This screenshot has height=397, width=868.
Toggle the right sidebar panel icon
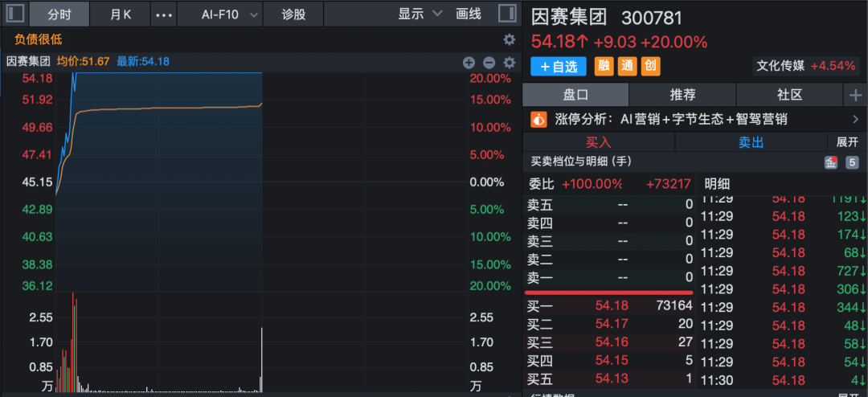[506, 14]
